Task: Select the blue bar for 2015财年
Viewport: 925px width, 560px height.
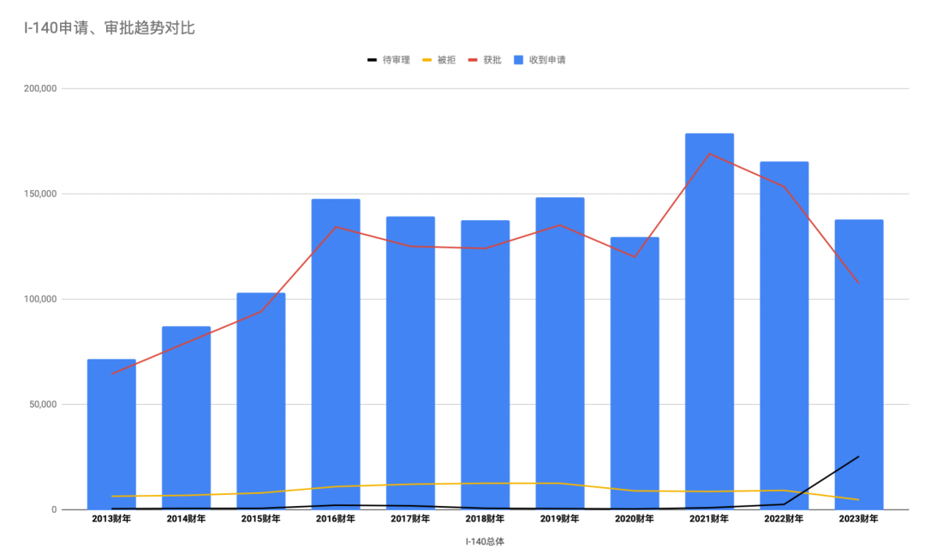Action: 260,401
